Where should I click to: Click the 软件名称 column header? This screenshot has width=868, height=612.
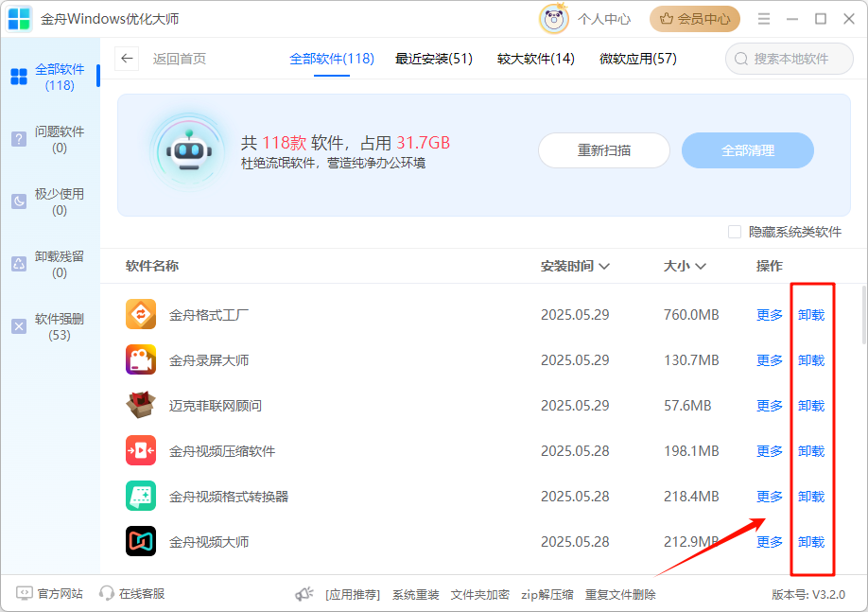152,266
